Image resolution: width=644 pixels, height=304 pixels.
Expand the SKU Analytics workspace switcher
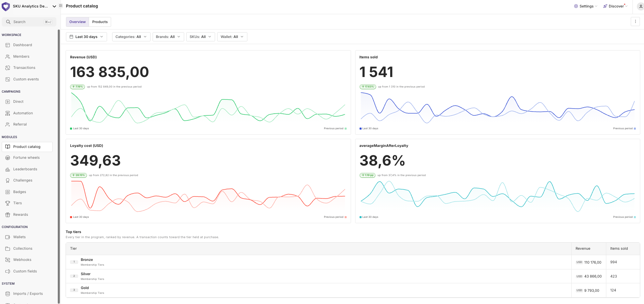click(x=29, y=6)
